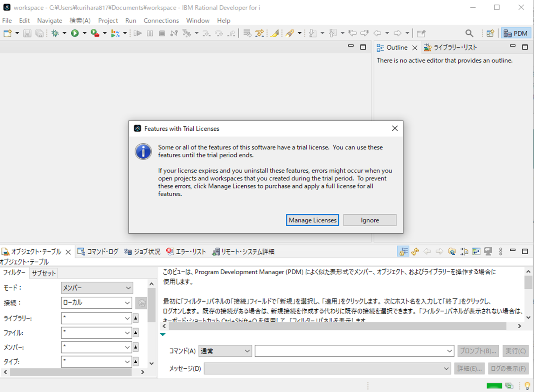
Task: Click the Back navigation arrow in main toolbar
Action: (x=377, y=33)
